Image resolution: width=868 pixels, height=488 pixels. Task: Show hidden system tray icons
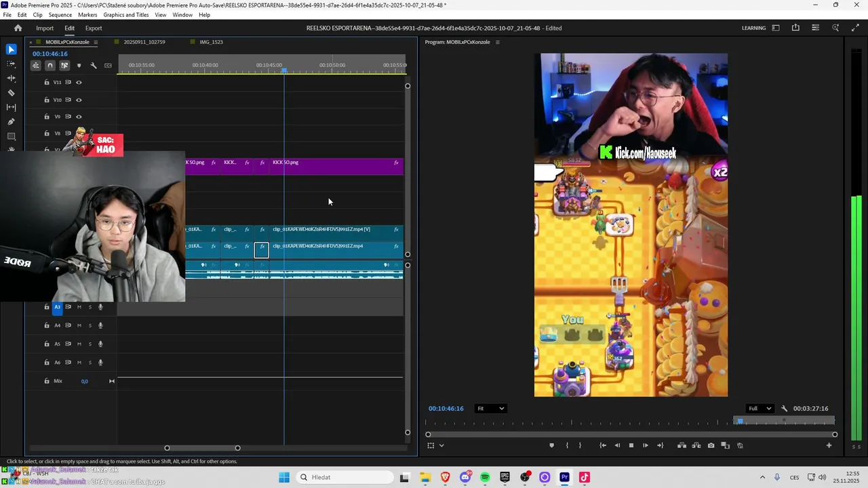(762, 477)
